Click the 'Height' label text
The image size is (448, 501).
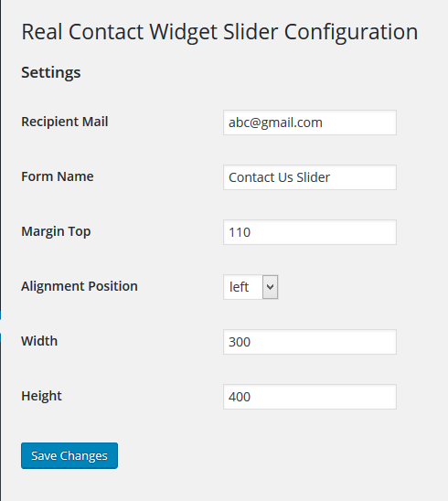[x=41, y=396]
